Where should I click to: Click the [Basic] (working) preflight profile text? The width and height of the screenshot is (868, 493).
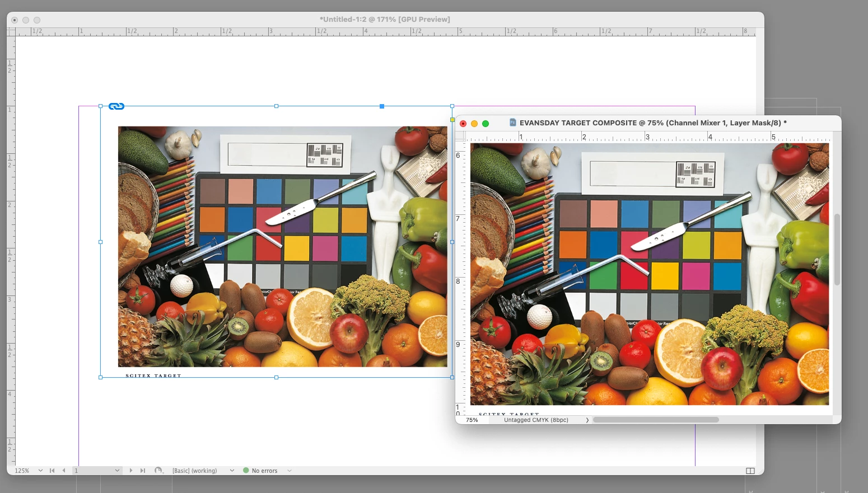click(x=194, y=471)
